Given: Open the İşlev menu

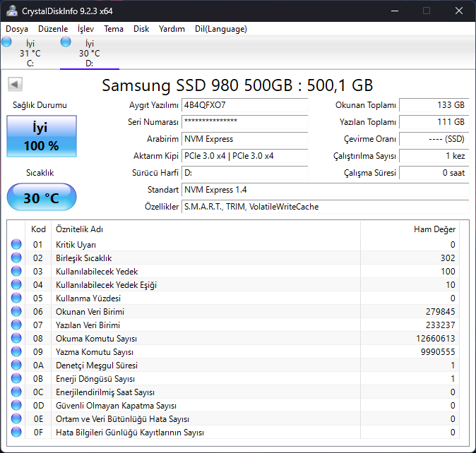Looking at the screenshot, I should point(85,29).
